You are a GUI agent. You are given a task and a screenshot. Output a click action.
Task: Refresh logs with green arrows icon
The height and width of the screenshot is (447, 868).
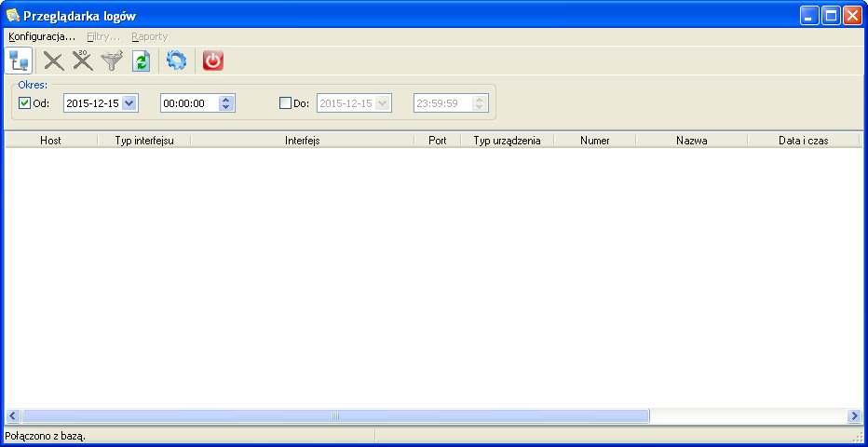click(x=142, y=61)
